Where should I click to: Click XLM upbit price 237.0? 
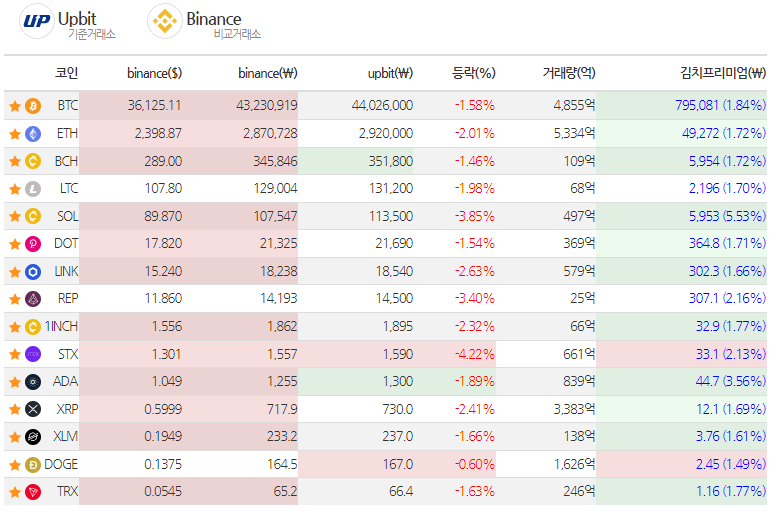pos(397,437)
